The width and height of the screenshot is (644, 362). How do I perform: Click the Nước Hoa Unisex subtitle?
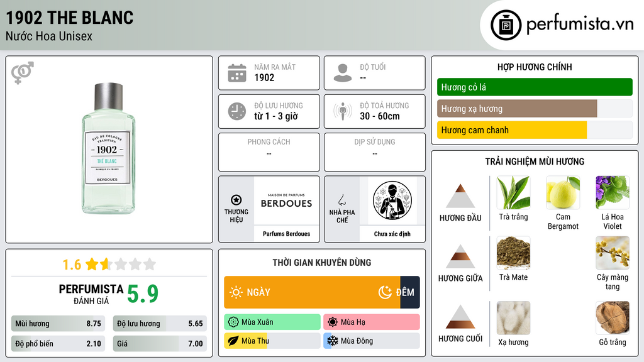point(49,36)
